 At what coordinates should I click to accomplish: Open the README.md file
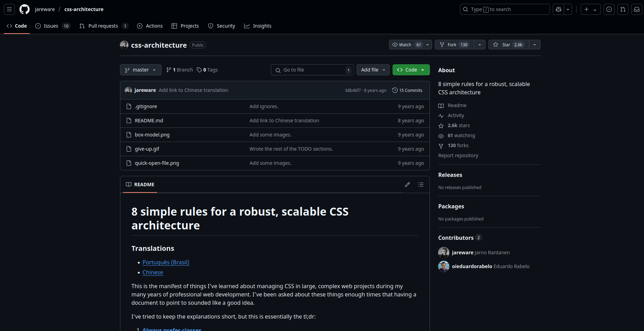[149, 120]
